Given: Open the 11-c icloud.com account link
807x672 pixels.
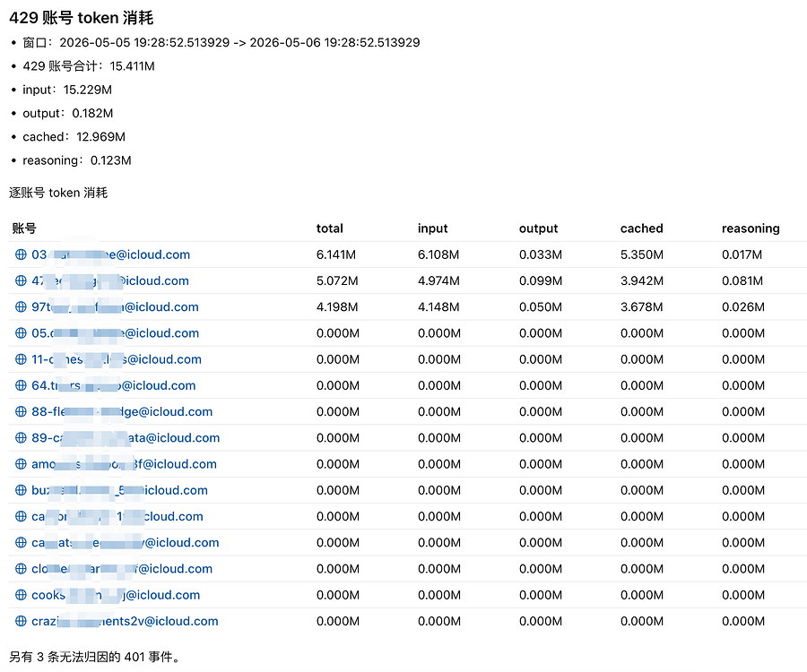Looking at the screenshot, I should (x=117, y=359).
